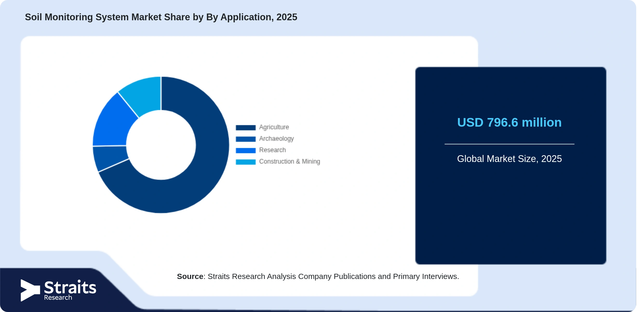Click the Archaeology legend color swatch
Viewport: 644px width, 312px height.
point(245,139)
